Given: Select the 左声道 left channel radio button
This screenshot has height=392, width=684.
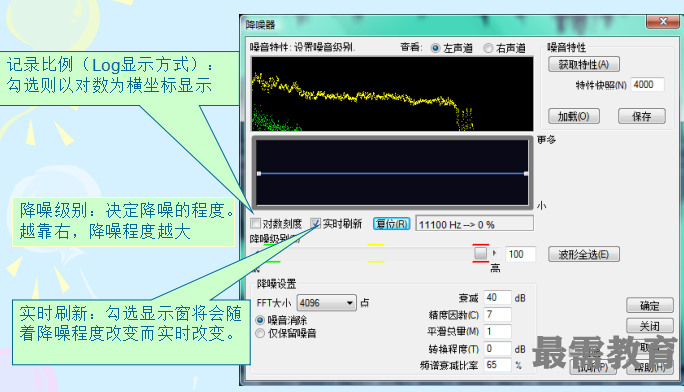Looking at the screenshot, I should coord(435,48).
